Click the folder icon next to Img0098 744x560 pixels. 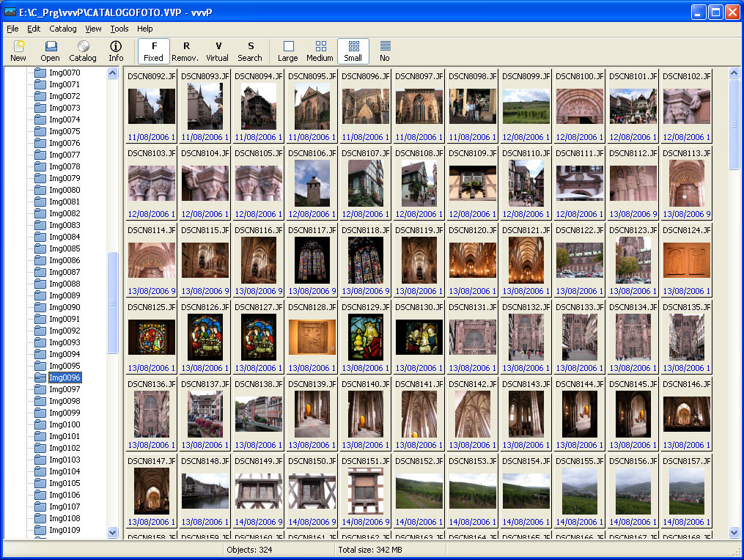[40, 401]
